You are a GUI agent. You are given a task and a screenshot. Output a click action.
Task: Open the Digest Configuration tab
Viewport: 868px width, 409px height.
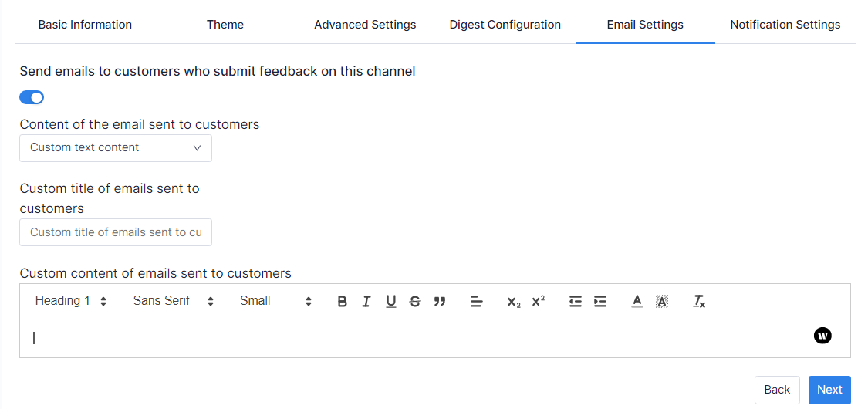(505, 25)
